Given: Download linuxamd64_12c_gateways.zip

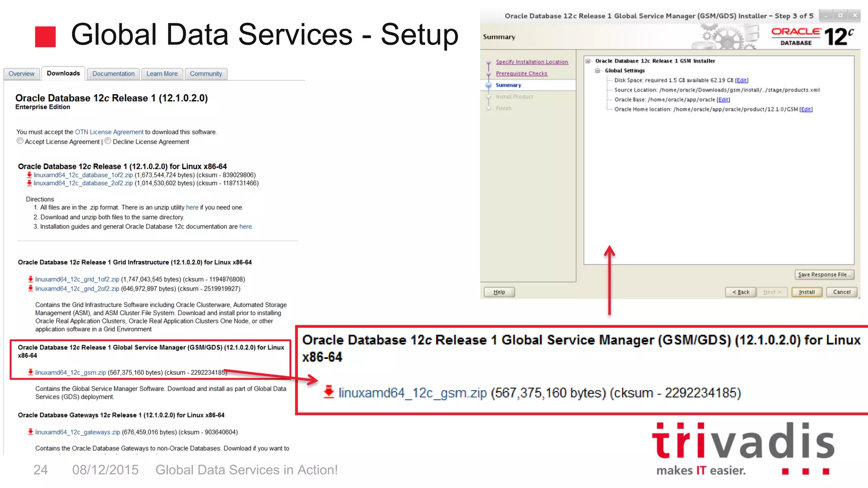Looking at the screenshot, I should (x=78, y=432).
